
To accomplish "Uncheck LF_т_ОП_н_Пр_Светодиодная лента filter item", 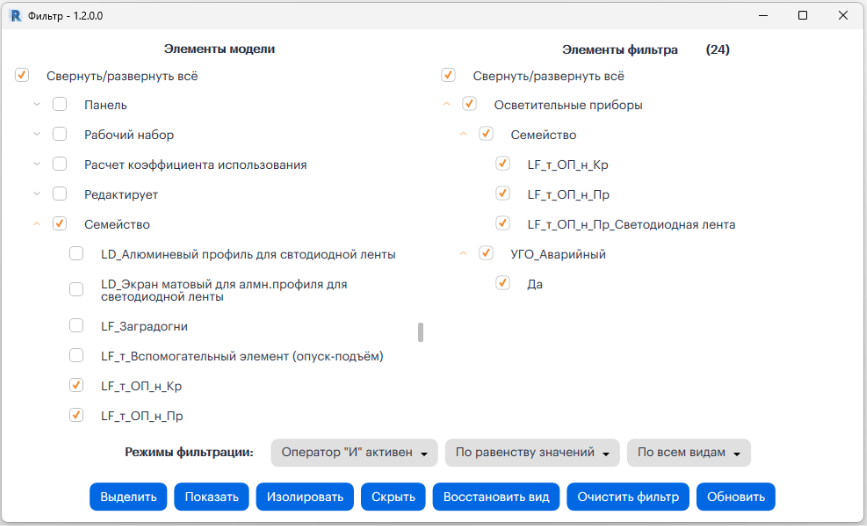I will click(502, 224).
